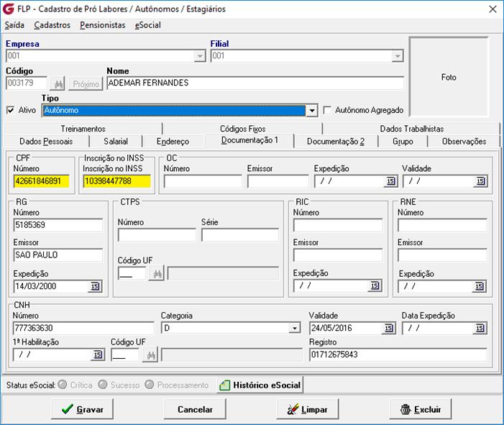Click the Gravar button
Image resolution: width=504 pixels, height=425 pixels.
tap(82, 409)
